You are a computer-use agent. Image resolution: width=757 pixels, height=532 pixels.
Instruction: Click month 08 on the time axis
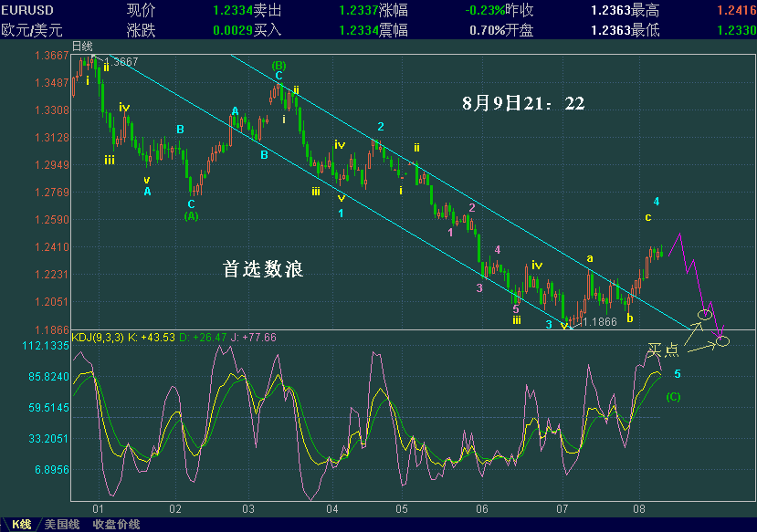639,509
